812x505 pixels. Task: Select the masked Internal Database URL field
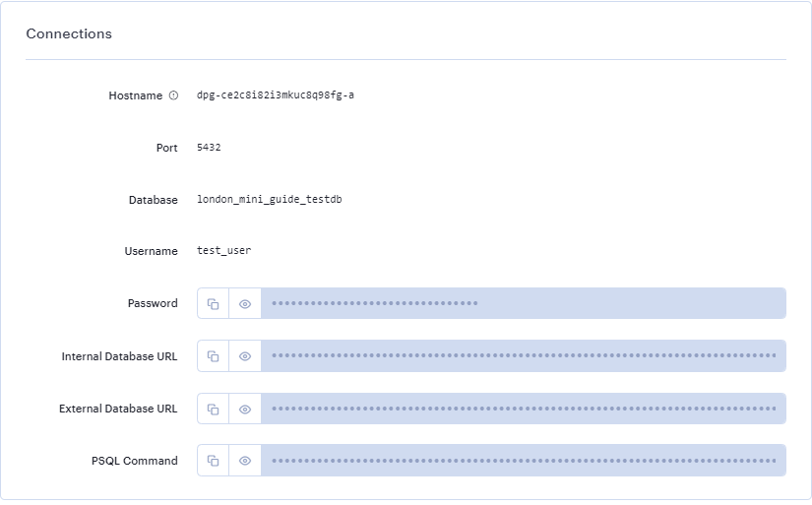523,355
